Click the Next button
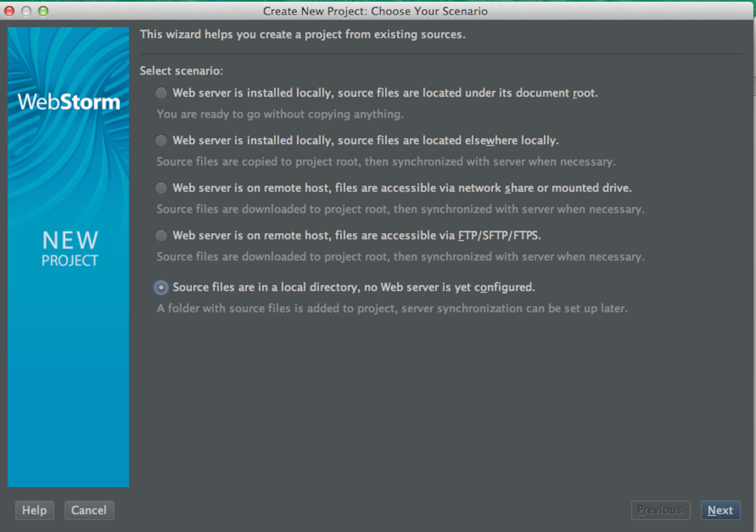The width and height of the screenshot is (756, 532). [x=720, y=510]
